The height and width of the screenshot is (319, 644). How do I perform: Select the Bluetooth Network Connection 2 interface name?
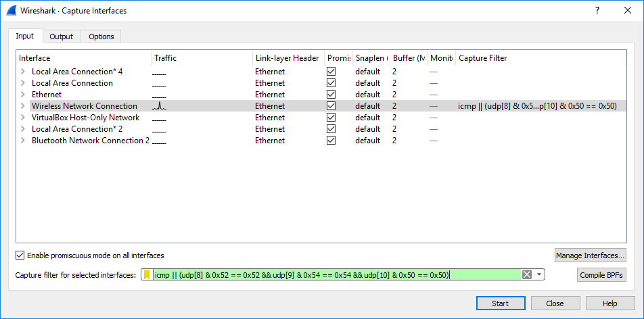click(x=91, y=141)
